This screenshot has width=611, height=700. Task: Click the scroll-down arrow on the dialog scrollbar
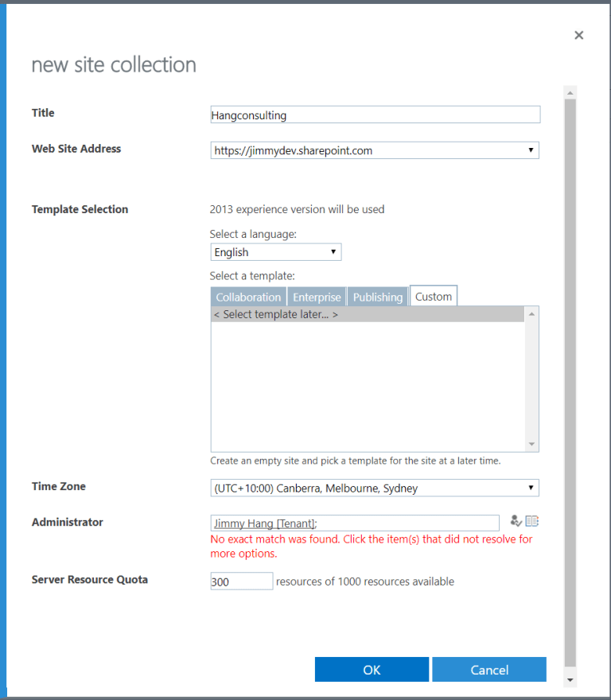click(x=570, y=680)
